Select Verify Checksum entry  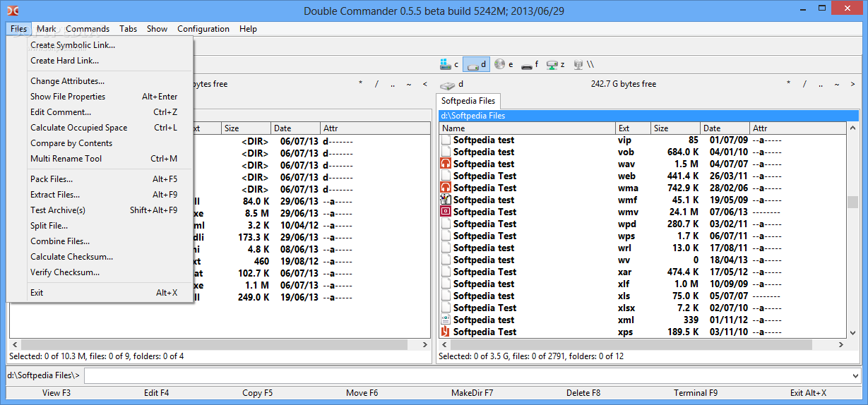(100, 272)
